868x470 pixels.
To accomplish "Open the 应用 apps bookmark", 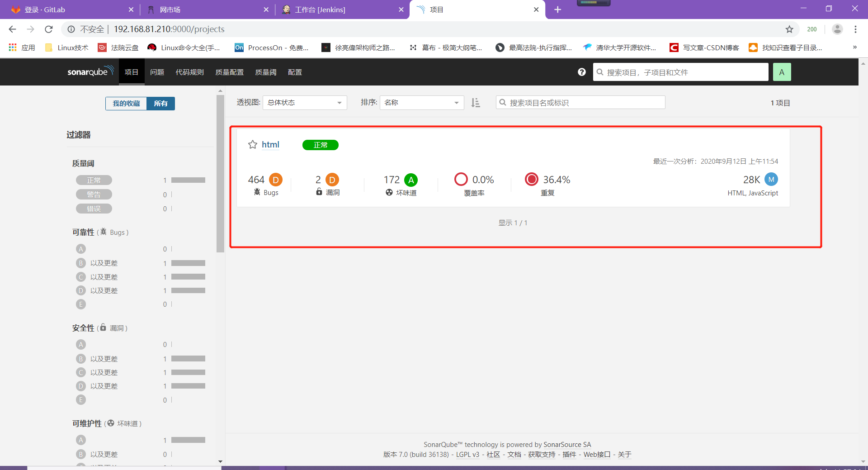I will [22, 47].
